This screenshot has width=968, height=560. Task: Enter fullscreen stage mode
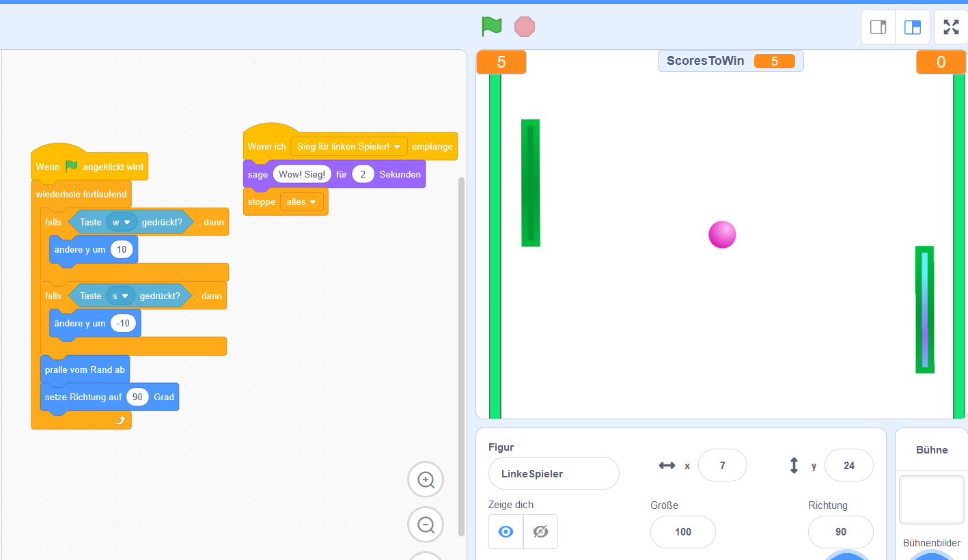(951, 27)
